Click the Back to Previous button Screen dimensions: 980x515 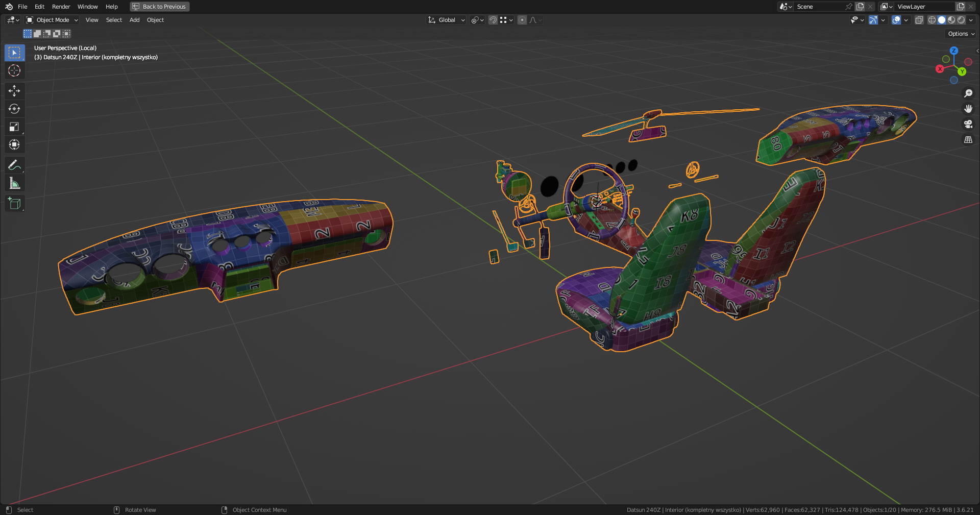160,7
